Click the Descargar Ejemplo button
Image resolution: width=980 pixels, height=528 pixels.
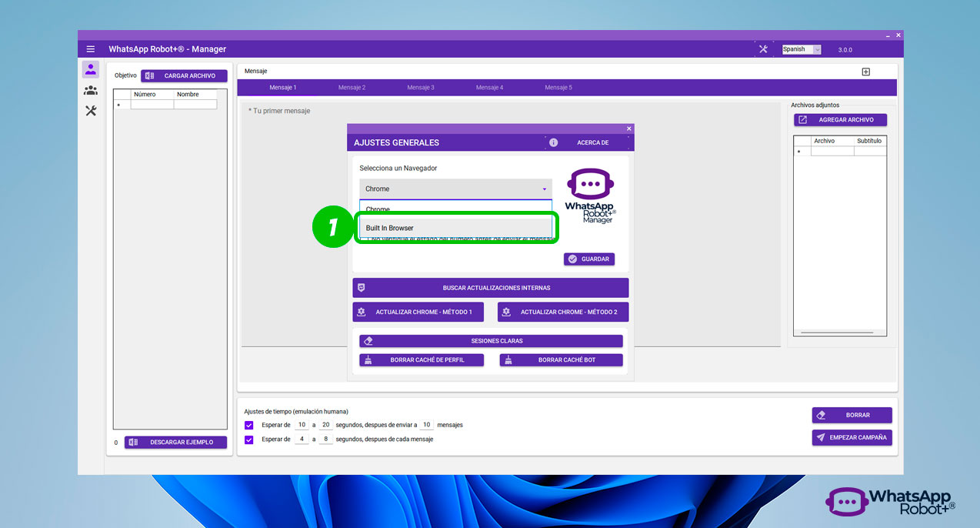[175, 442]
